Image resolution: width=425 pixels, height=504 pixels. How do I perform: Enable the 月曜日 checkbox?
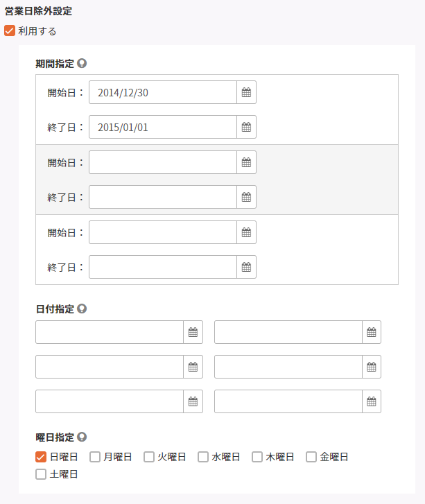pyautogui.click(x=95, y=457)
